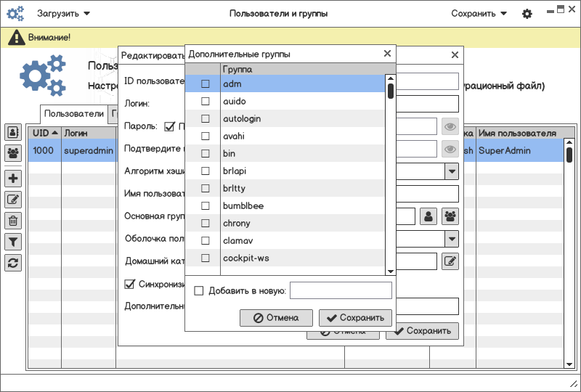Viewport: 581px width, 392px height.
Task: Toggle confirm password visibility eye icon
Action: 450,149
